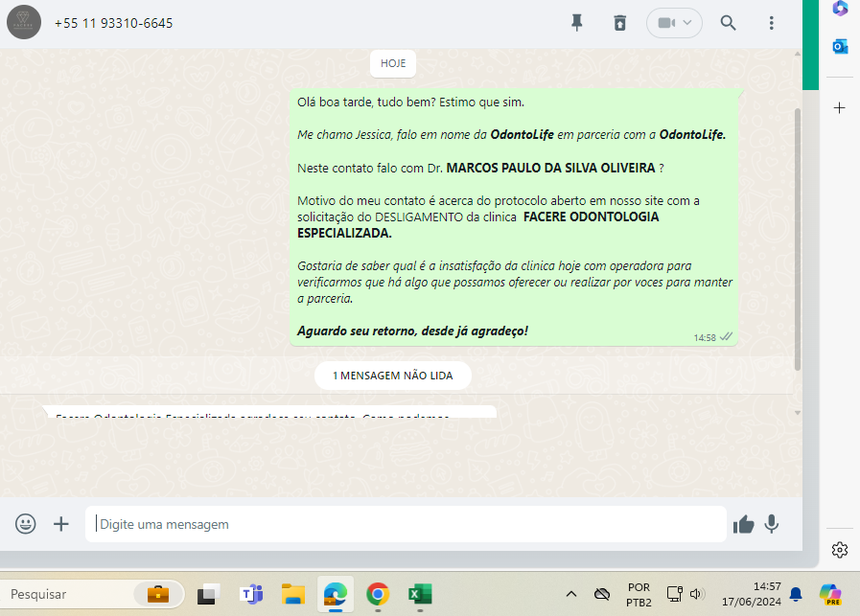The width and height of the screenshot is (860, 616).
Task: Click the scroll down arrow of chat
Action: click(x=798, y=413)
